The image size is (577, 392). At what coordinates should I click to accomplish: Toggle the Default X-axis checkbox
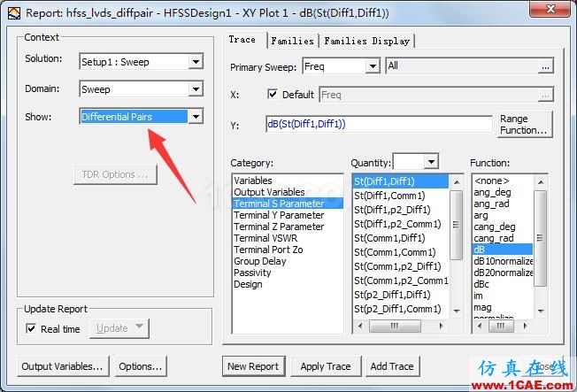tap(273, 94)
